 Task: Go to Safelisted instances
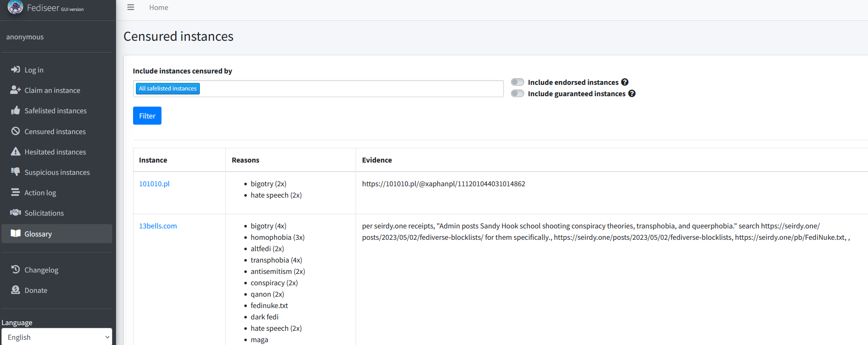[57, 110]
